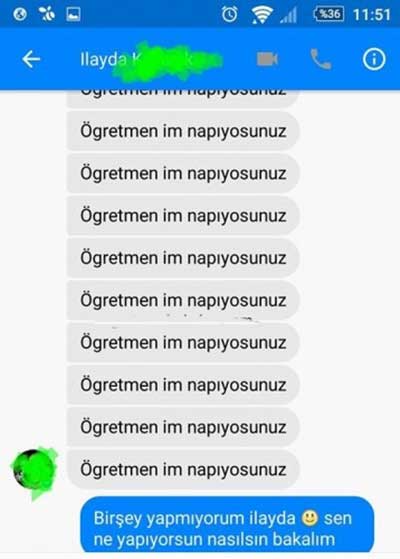Tap the Wi-Fi status icon
This screenshot has width=400, height=559.
click(x=262, y=15)
